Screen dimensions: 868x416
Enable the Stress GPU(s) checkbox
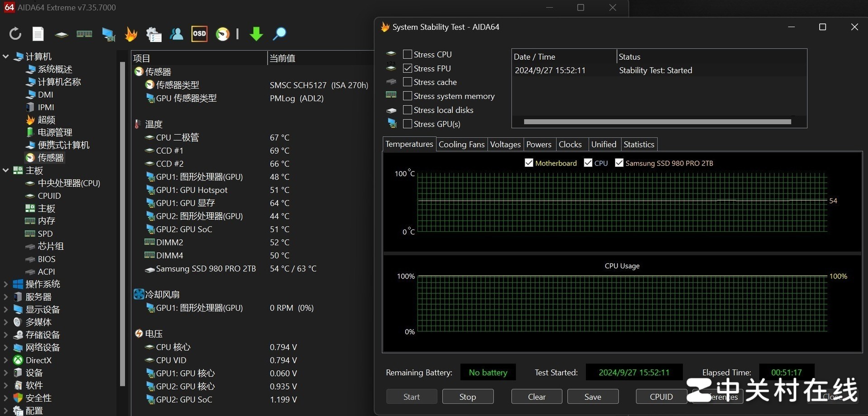[x=408, y=124]
